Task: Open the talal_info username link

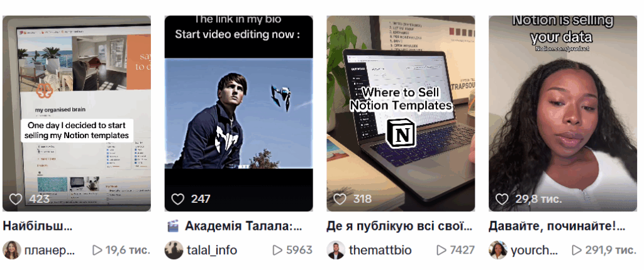Action: point(212,251)
